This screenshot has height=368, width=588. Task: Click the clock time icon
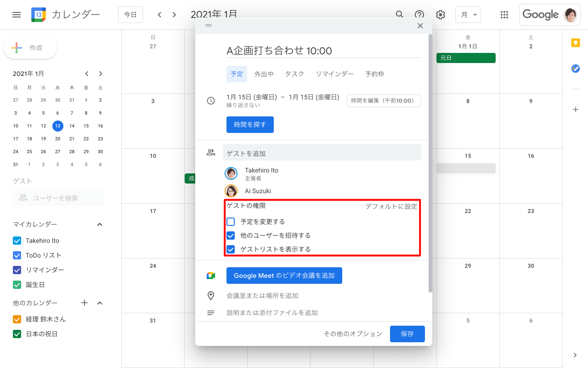coord(211,101)
